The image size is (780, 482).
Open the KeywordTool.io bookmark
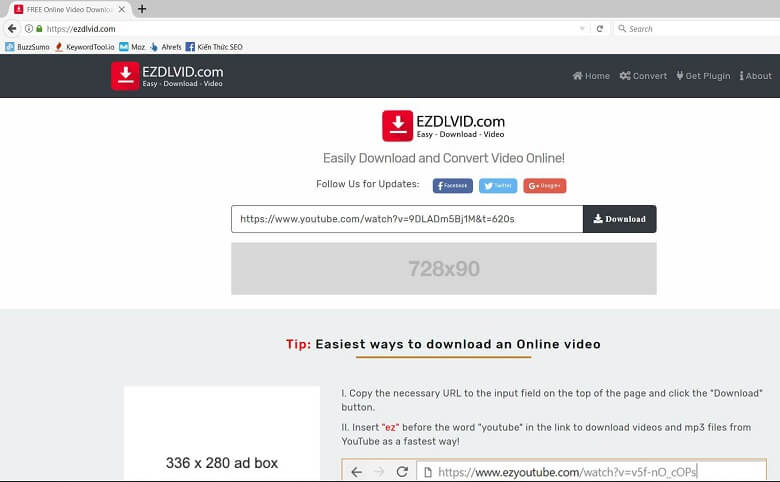click(85, 47)
